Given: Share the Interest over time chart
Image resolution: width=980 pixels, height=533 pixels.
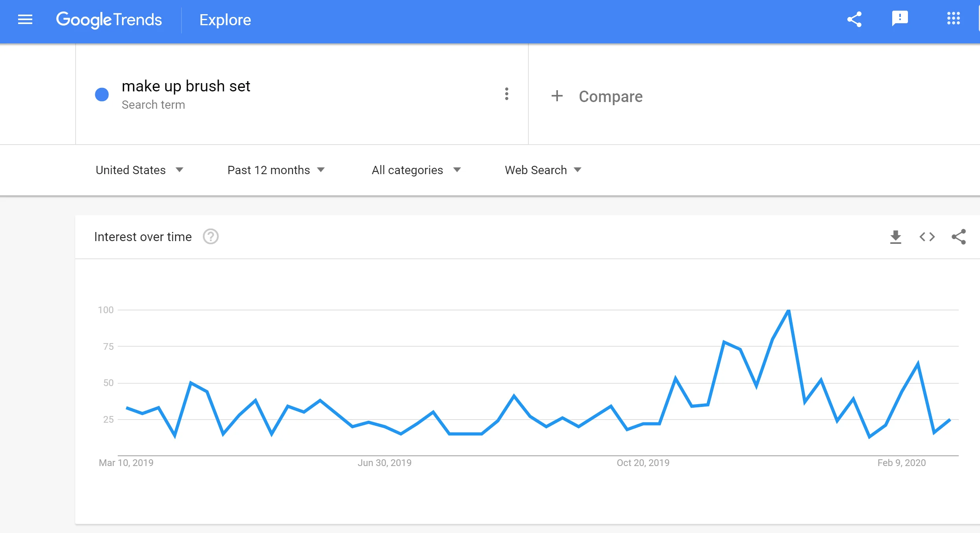Looking at the screenshot, I should [x=958, y=237].
